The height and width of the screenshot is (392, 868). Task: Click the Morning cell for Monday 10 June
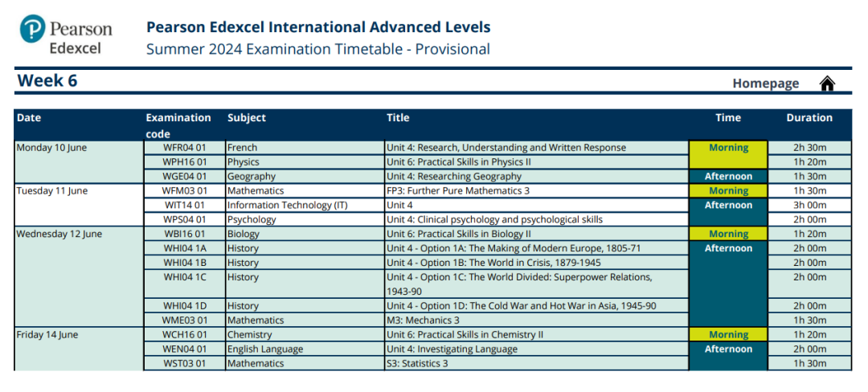[728, 155]
